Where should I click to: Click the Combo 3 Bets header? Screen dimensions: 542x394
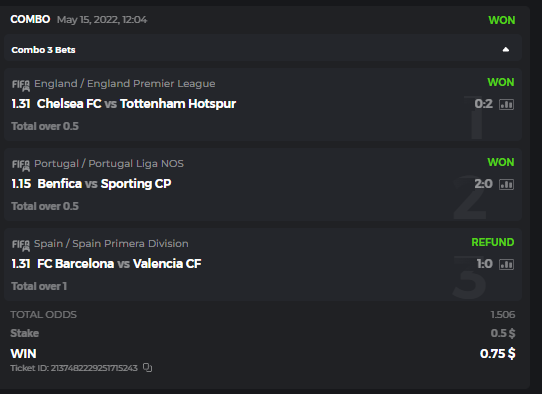click(x=263, y=48)
